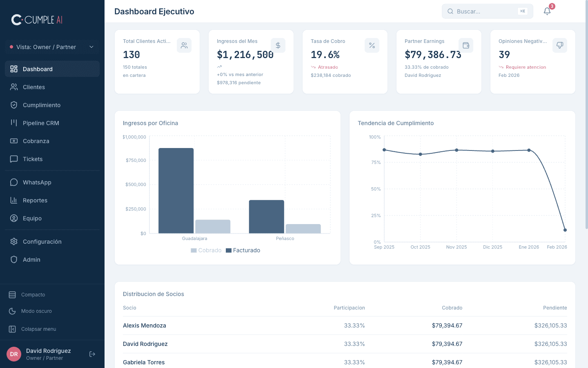Open Configuración settings
Viewport: 588px width, 368px height.
coord(41,241)
